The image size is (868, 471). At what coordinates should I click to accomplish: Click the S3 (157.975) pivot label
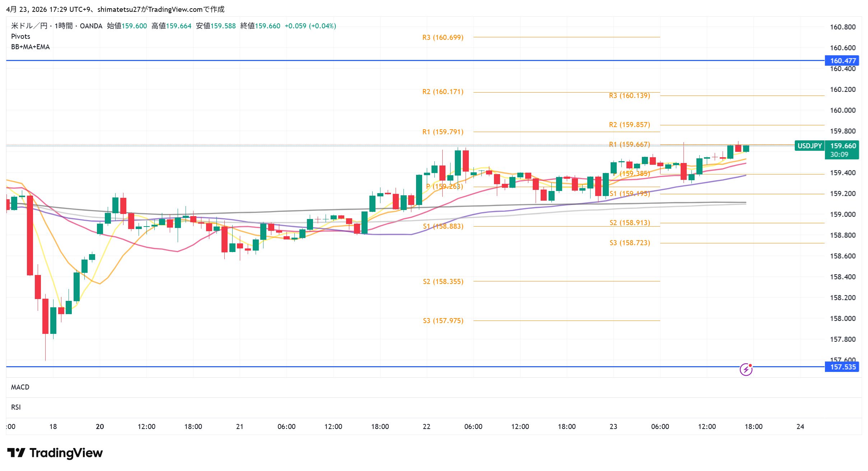tap(443, 321)
